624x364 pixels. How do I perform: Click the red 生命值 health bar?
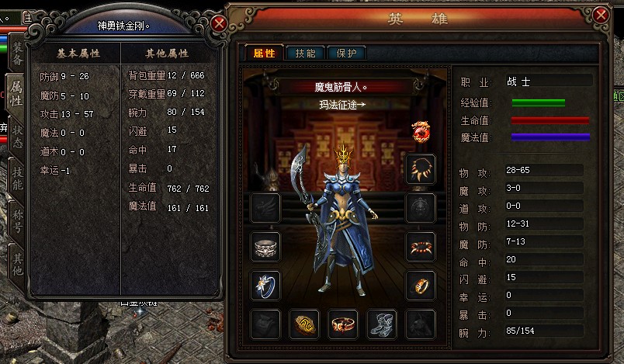tap(550, 120)
